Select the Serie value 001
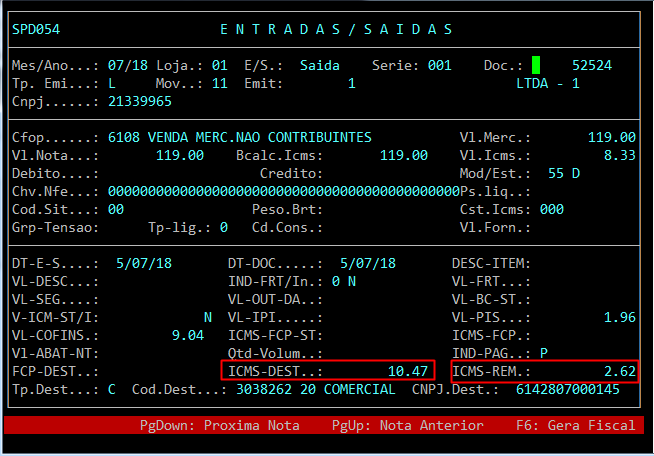 pyautogui.click(x=440, y=65)
